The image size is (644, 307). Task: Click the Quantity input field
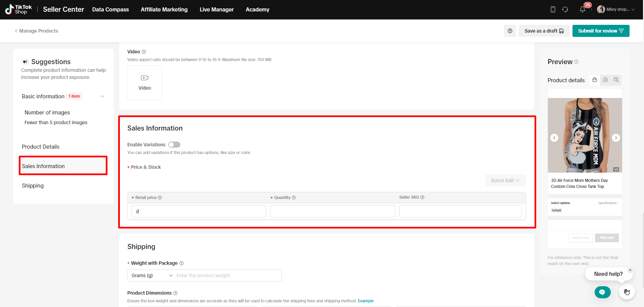point(332,211)
